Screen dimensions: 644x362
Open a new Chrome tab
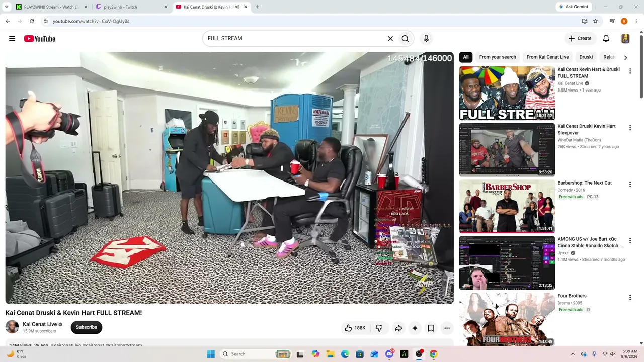[x=258, y=7]
